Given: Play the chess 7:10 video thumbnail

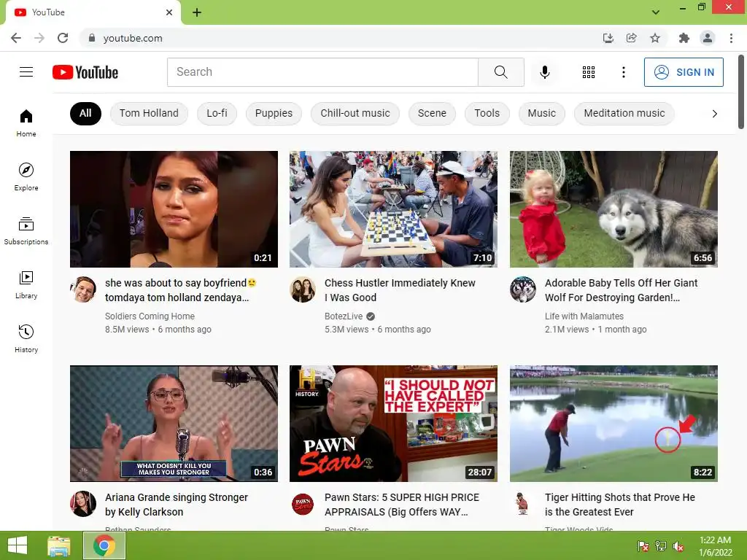Looking at the screenshot, I should coord(393,209).
